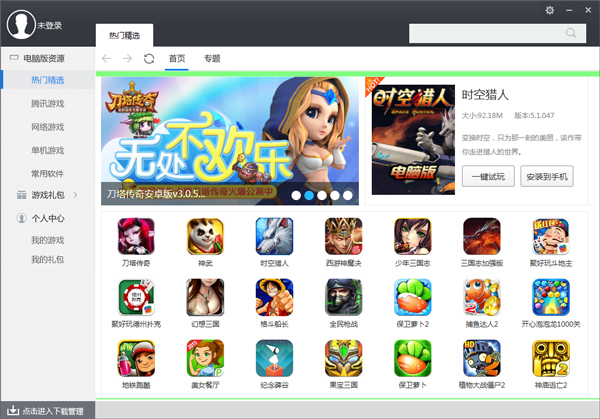Open the 格斗船长 game icon
600x419 pixels.
click(274, 297)
